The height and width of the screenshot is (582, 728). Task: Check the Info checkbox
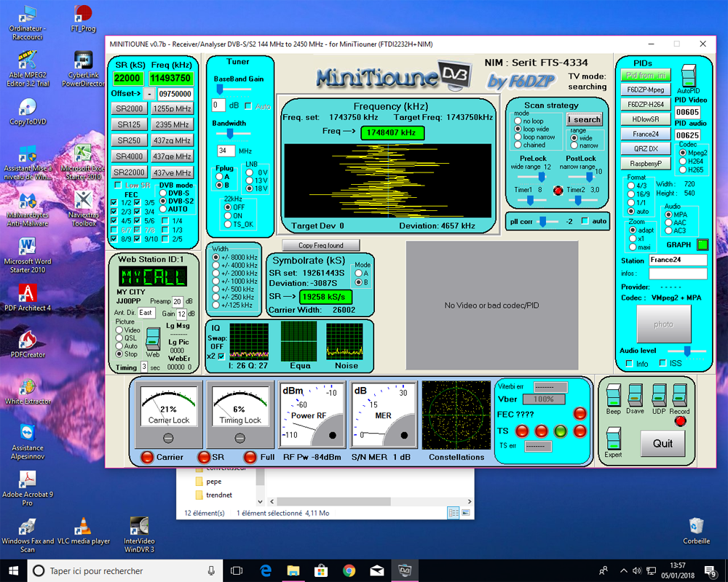click(x=629, y=364)
